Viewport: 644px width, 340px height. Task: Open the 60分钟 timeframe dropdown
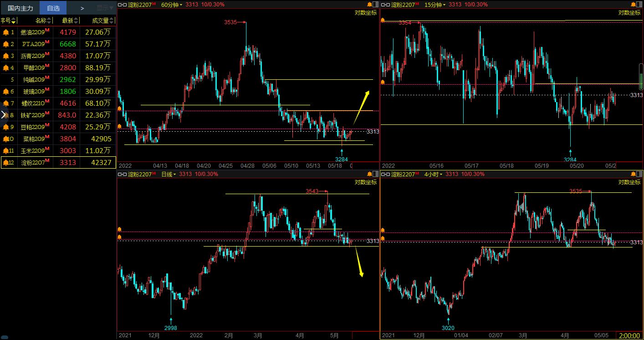(x=172, y=5)
